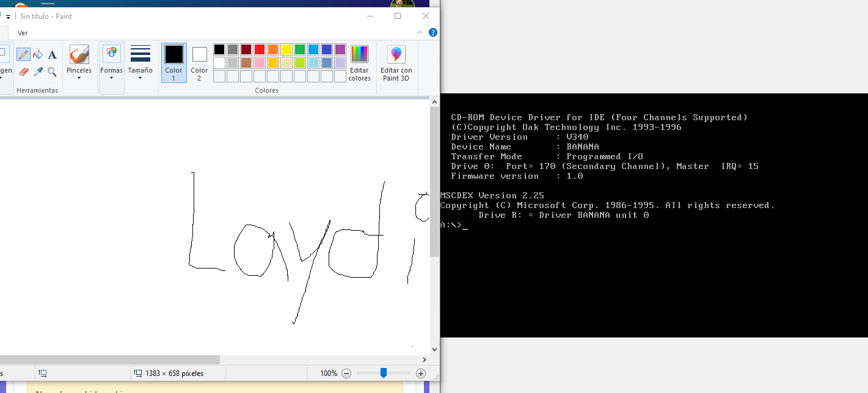Pick the red color swatch
Screen dimensions: 868x393
pos(259,49)
